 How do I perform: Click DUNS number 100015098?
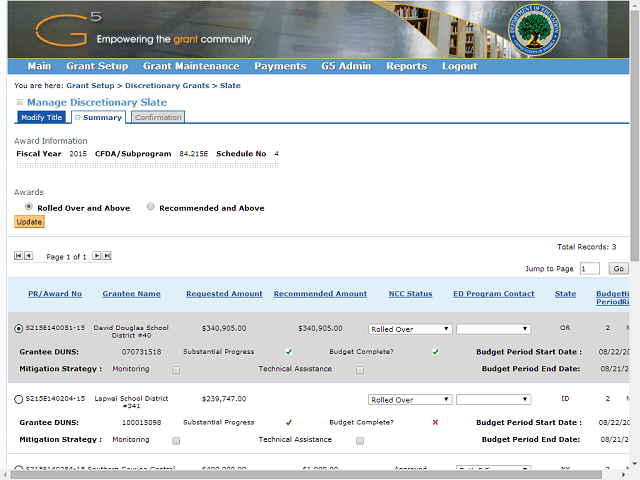pyautogui.click(x=141, y=422)
